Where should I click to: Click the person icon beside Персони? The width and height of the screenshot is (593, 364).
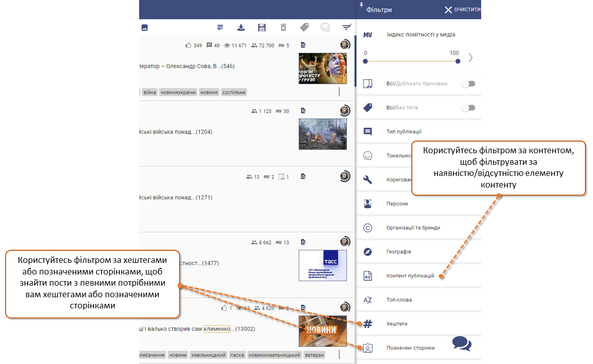click(368, 204)
